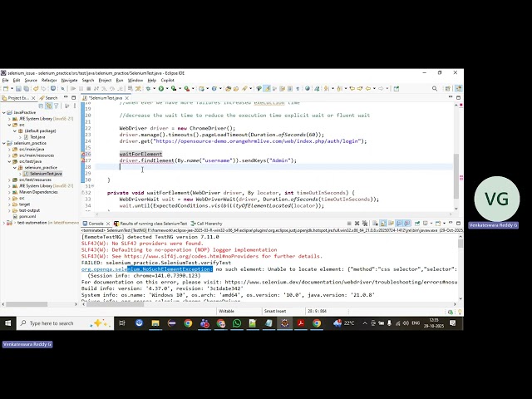Screen dimensions: 532x399
Task: Click the Windows search box
Action: coord(65,323)
